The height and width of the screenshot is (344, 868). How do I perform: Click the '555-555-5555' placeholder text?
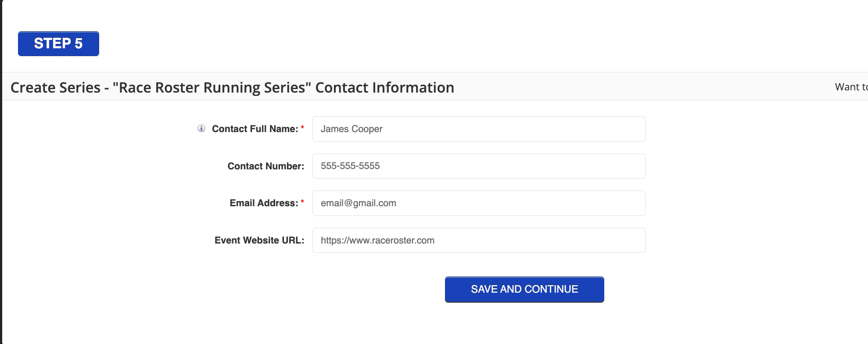[350, 166]
